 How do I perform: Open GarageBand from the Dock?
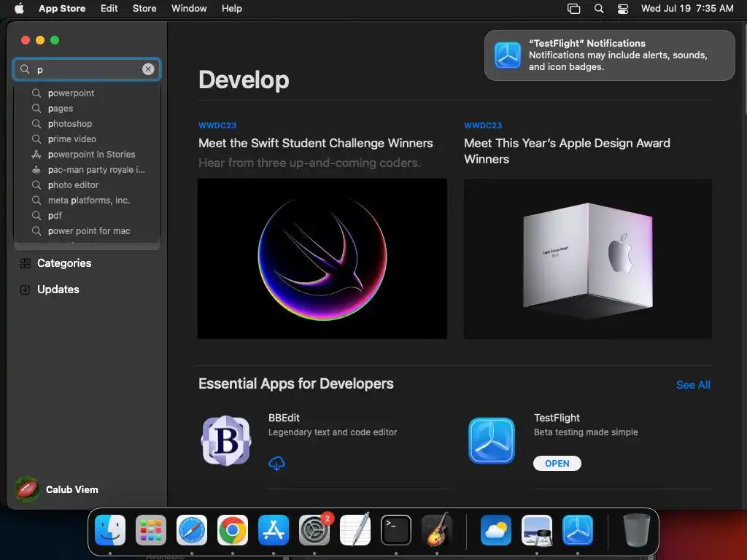pos(437,530)
